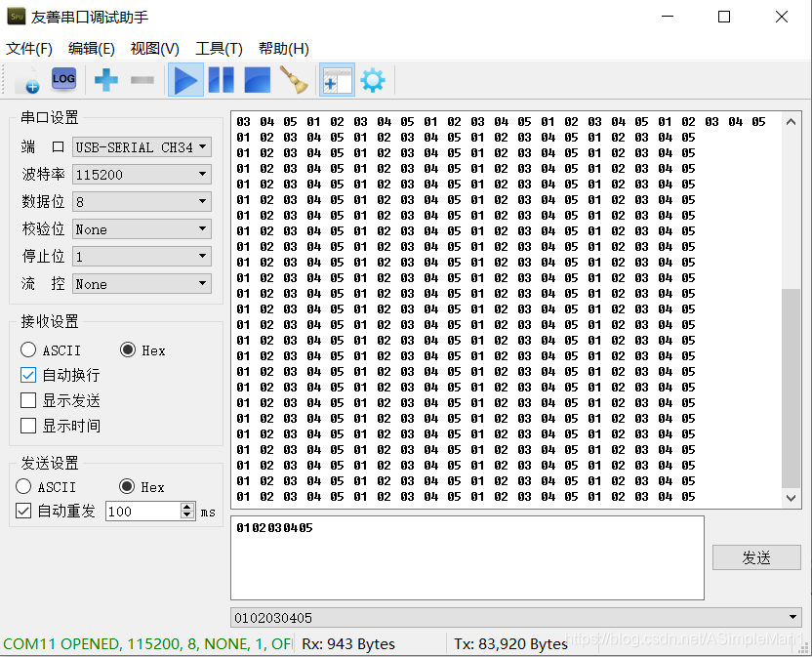
Task: Click the Rx: 943 Bytes status entry
Action: [348, 644]
